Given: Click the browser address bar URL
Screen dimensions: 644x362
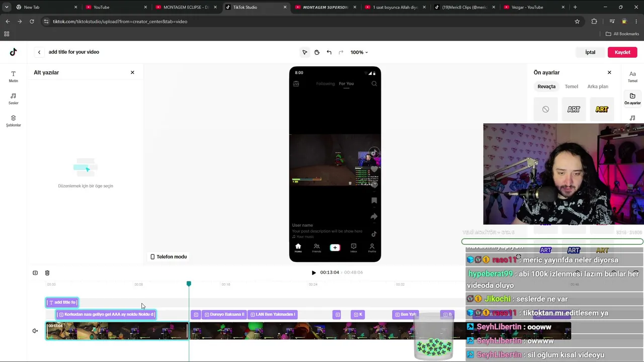Looking at the screenshot, I should coord(120,22).
